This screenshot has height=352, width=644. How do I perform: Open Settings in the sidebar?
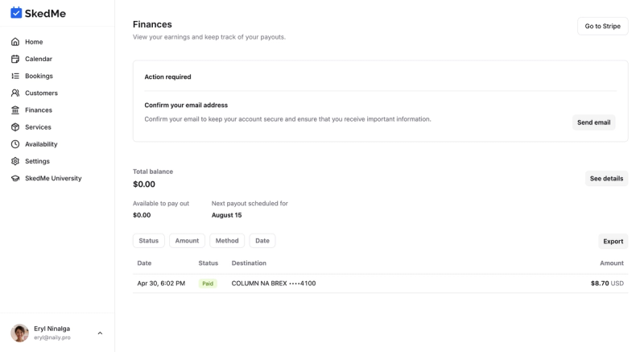[x=37, y=161]
